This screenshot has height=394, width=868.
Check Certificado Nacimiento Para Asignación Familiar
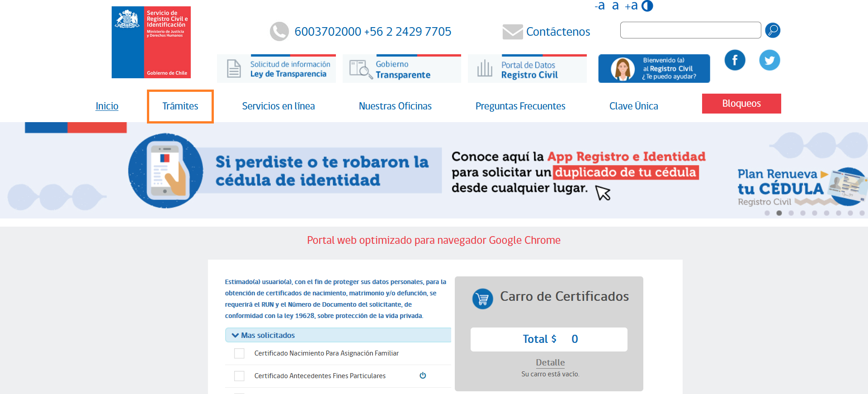point(239,353)
